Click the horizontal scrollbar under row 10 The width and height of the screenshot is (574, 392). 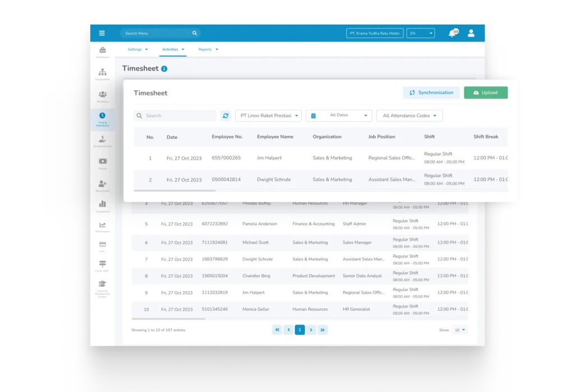pos(168,319)
